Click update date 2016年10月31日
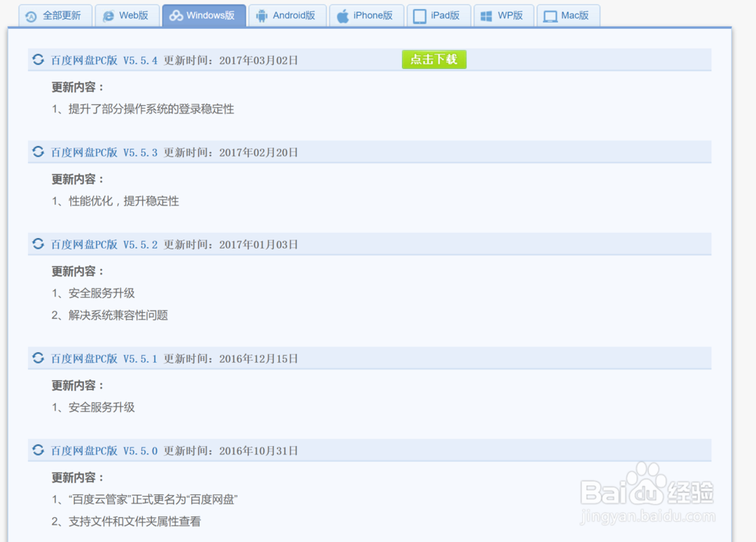Image resolution: width=756 pixels, height=542 pixels. tap(259, 451)
